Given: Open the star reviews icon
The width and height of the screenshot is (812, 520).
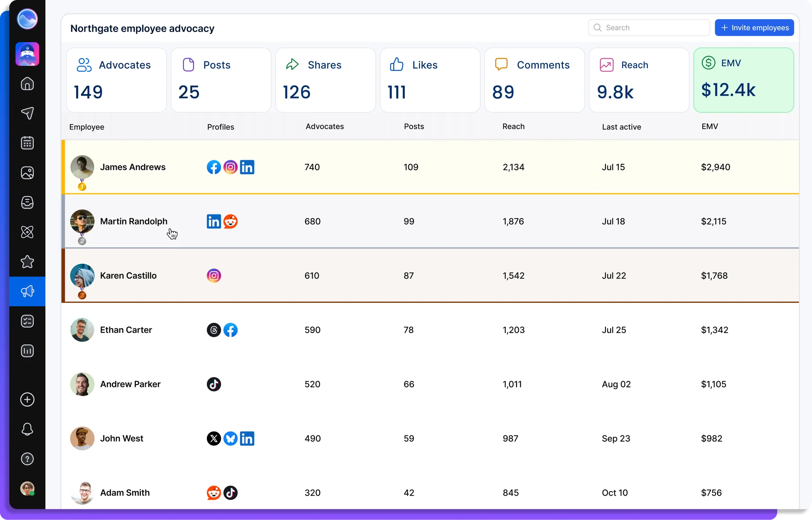Looking at the screenshot, I should click(27, 262).
